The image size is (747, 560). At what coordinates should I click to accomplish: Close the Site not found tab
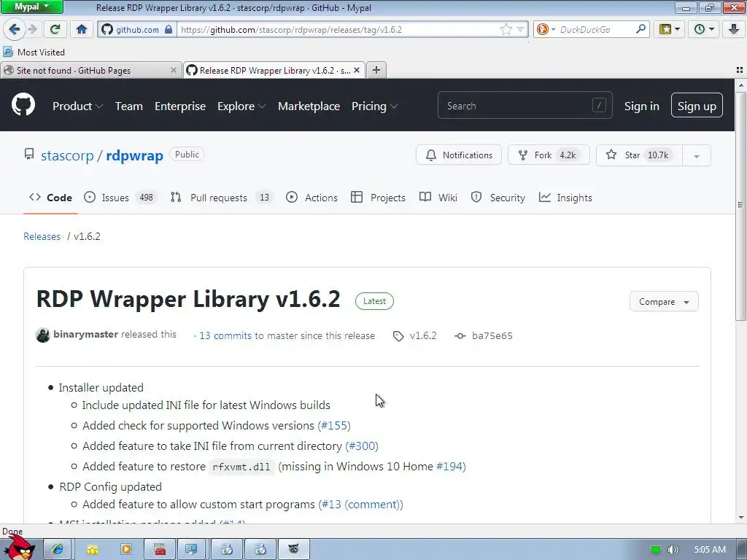click(x=174, y=71)
